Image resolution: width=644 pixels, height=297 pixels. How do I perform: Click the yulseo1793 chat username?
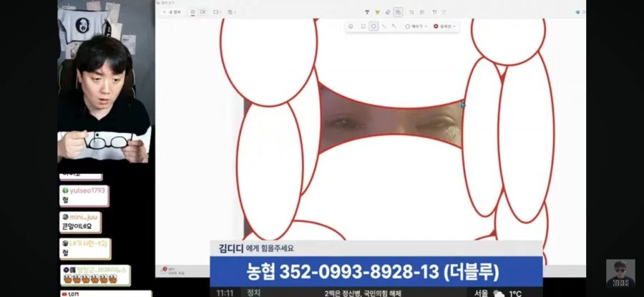tap(87, 190)
